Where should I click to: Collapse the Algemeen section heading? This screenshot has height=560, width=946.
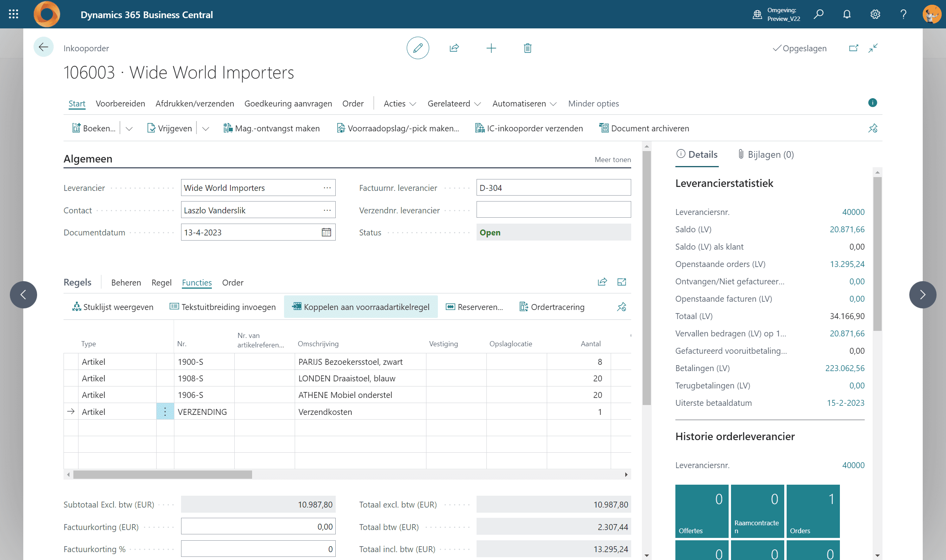click(x=88, y=159)
